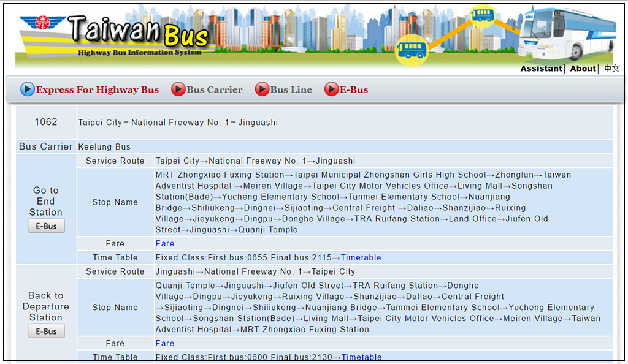Click route title Taipei City–National Freeway No. 1–Jinguashi
Screen dimensions: 628x364
(178, 123)
